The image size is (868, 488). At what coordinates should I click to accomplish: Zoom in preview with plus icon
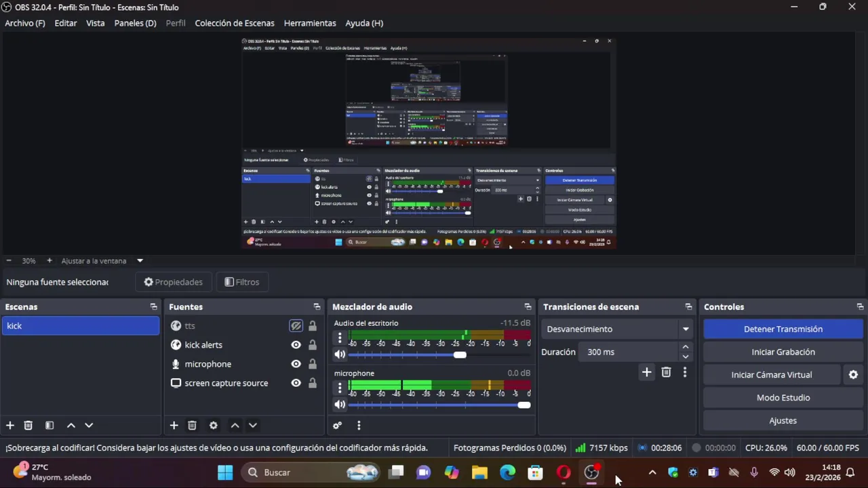[49, 260]
